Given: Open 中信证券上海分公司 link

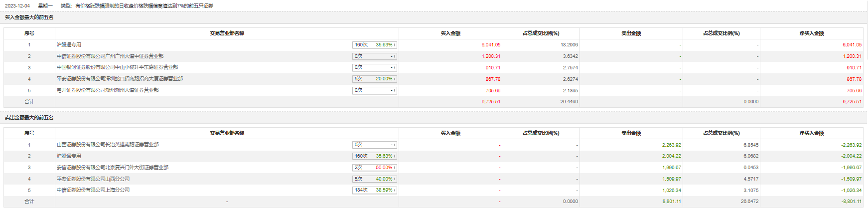Looking at the screenshot, I should 93,190.
